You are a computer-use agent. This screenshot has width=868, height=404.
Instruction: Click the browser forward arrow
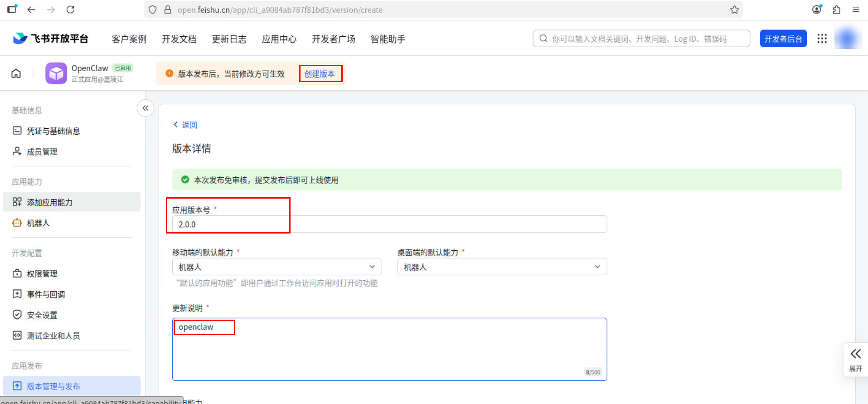51,10
